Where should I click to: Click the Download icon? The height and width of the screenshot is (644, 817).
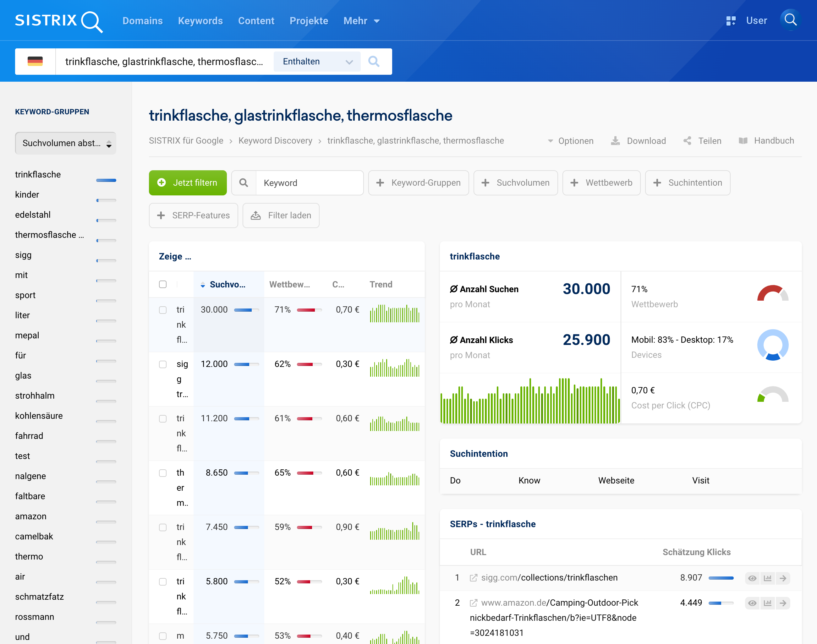(615, 141)
